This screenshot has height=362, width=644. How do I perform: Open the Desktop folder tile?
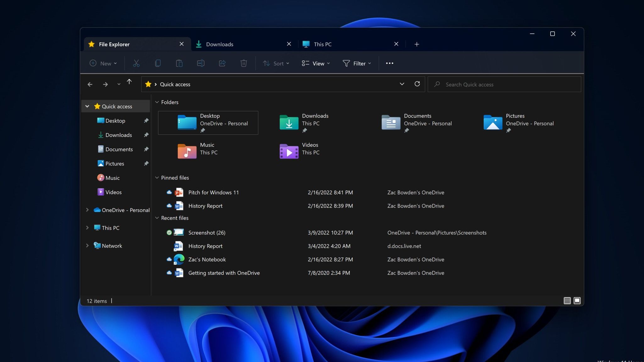(x=208, y=123)
